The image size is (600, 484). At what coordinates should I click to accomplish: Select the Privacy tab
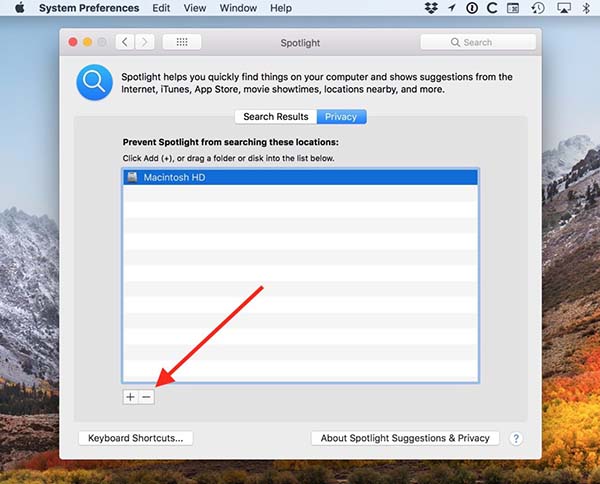point(341,117)
